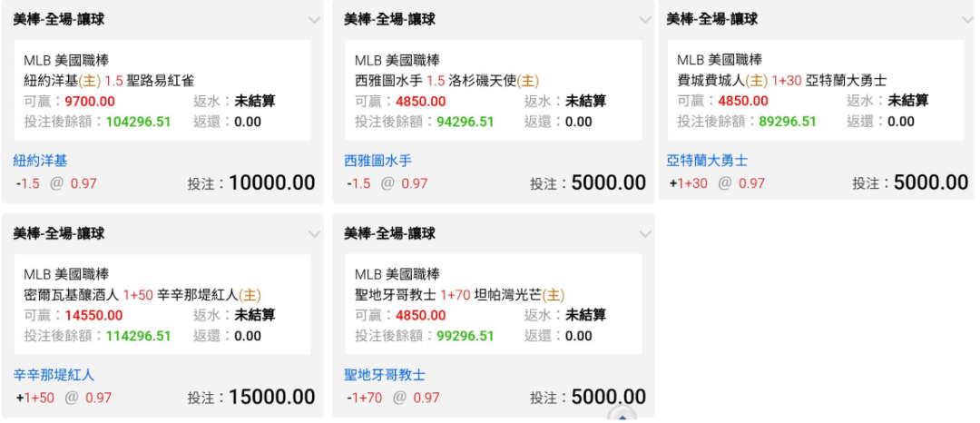The image size is (980, 423).
Task: Expand the 聖地牙哥教士 bet card chevron
Action: pos(645,234)
